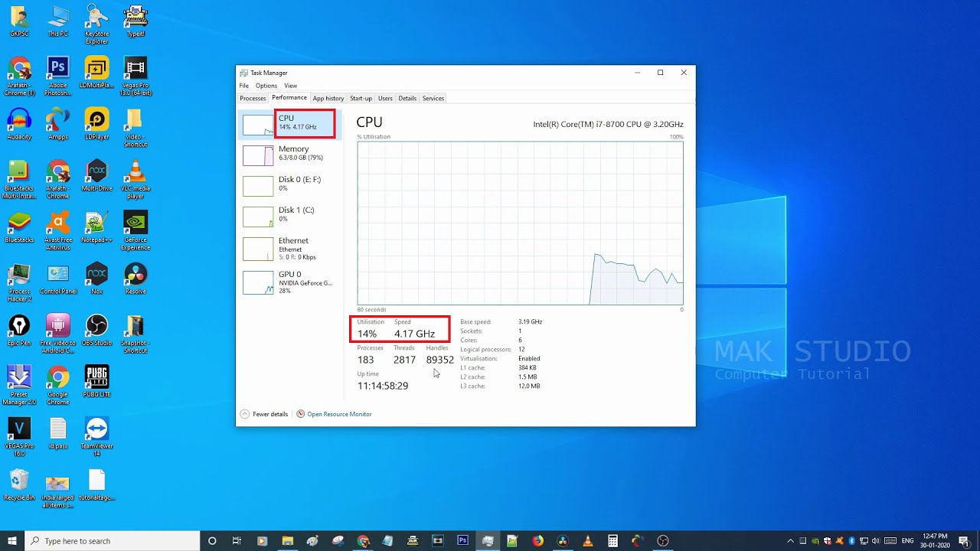Open Epic Pen desktop icon
The width and height of the screenshot is (980, 551).
[19, 330]
